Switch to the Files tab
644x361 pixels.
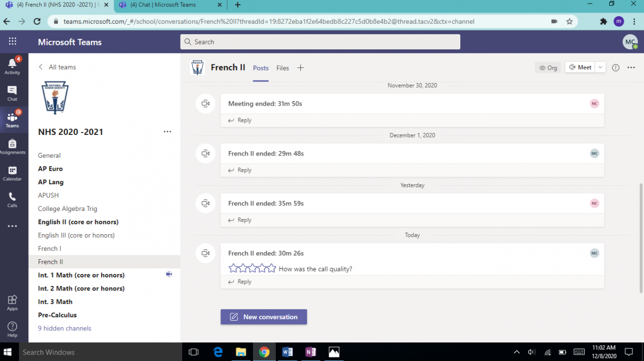pyautogui.click(x=283, y=68)
